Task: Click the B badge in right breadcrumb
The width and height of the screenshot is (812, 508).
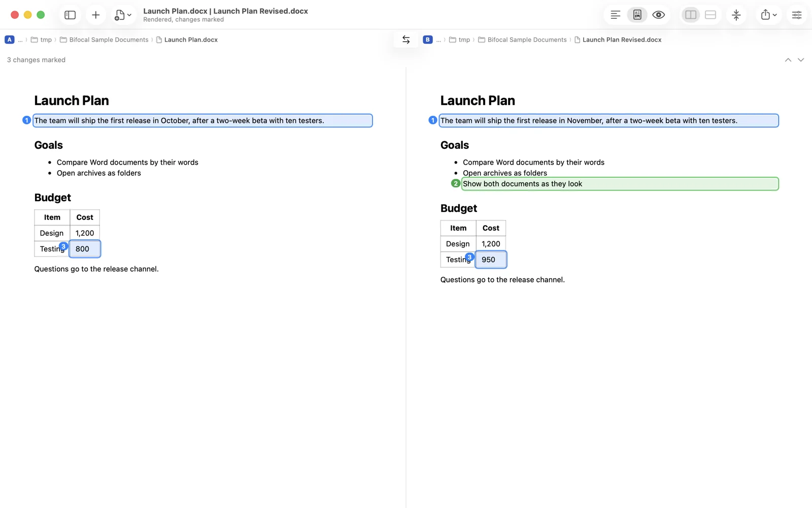Action: [427, 40]
